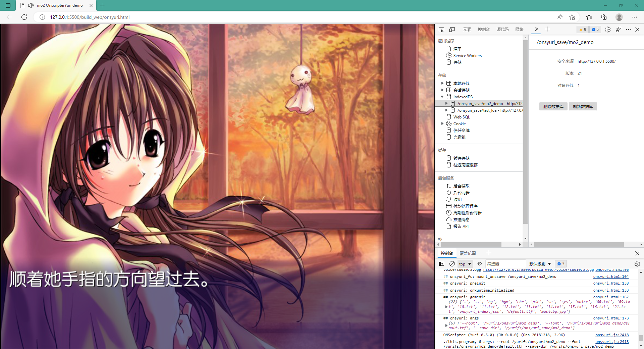Open onsyuri.html:104 source link
Viewport: 644px width, 349px height.
pos(611,277)
